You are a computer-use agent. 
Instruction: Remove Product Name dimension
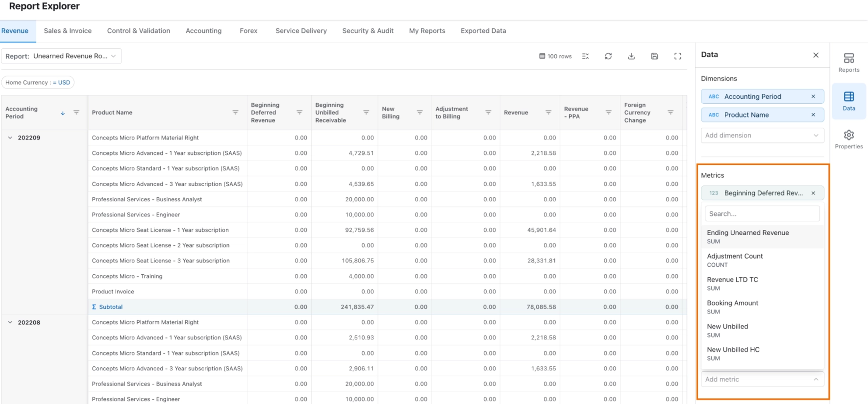click(813, 115)
